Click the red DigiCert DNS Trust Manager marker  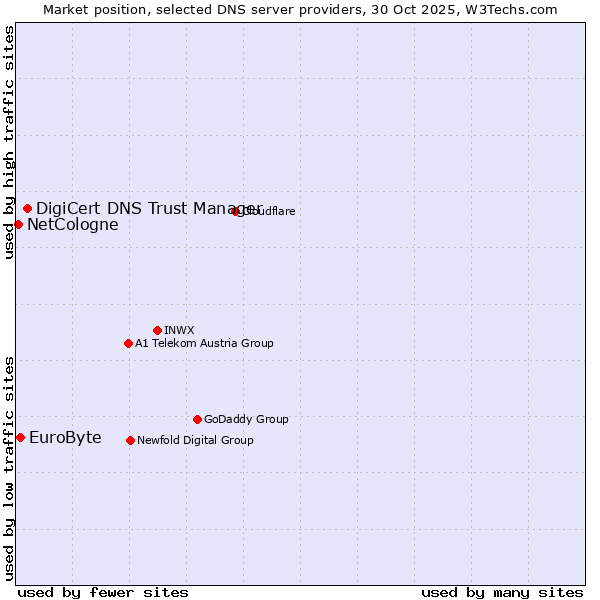(x=27, y=208)
